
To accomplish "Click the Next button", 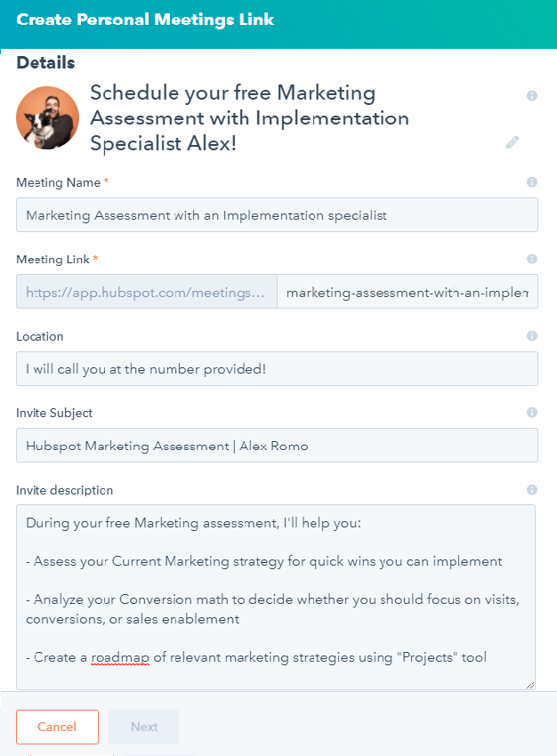I will (x=144, y=727).
